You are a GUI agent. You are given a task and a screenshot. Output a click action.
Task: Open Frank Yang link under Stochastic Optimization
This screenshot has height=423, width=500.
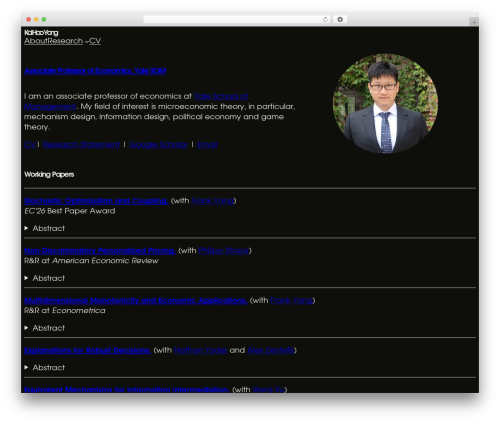pyautogui.click(x=212, y=201)
